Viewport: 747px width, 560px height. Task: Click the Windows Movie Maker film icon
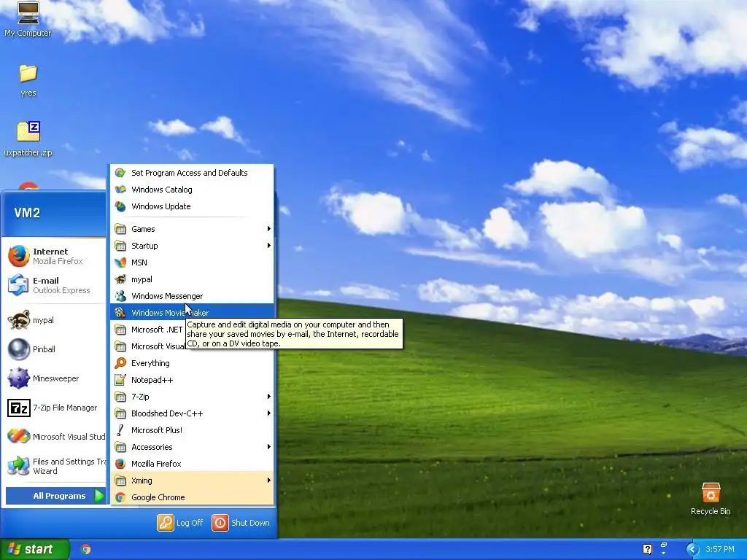(x=120, y=313)
